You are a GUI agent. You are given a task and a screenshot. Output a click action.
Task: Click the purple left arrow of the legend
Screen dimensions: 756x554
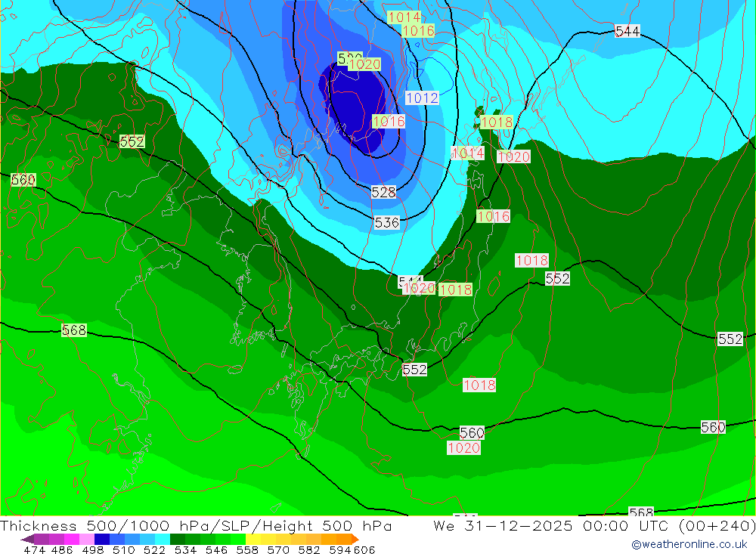tap(27, 539)
